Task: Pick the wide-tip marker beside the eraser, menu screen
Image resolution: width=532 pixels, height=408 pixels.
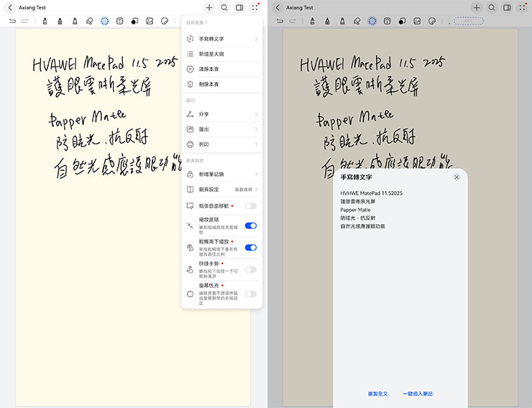Action: [x=75, y=21]
